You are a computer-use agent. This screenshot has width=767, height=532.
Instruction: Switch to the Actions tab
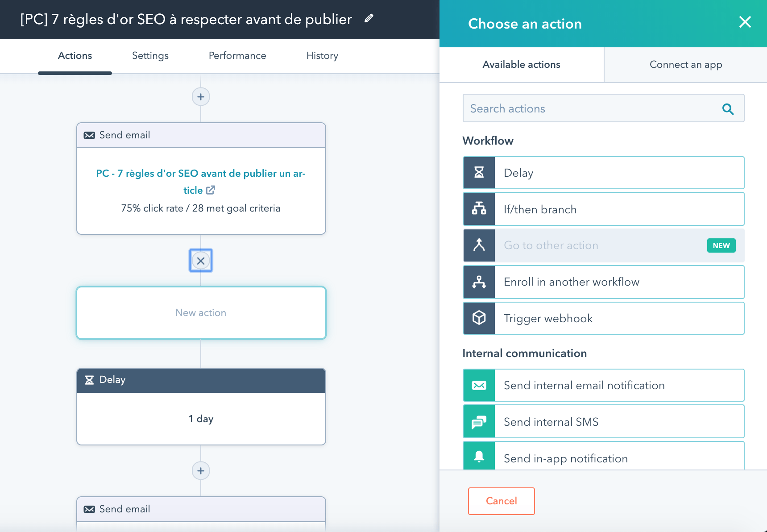[75, 56]
